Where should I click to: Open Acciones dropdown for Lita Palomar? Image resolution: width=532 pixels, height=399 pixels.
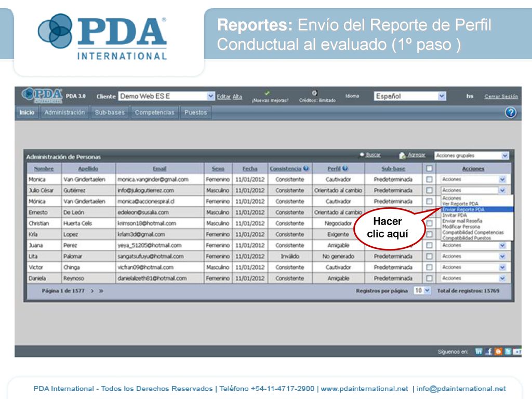[474, 256]
